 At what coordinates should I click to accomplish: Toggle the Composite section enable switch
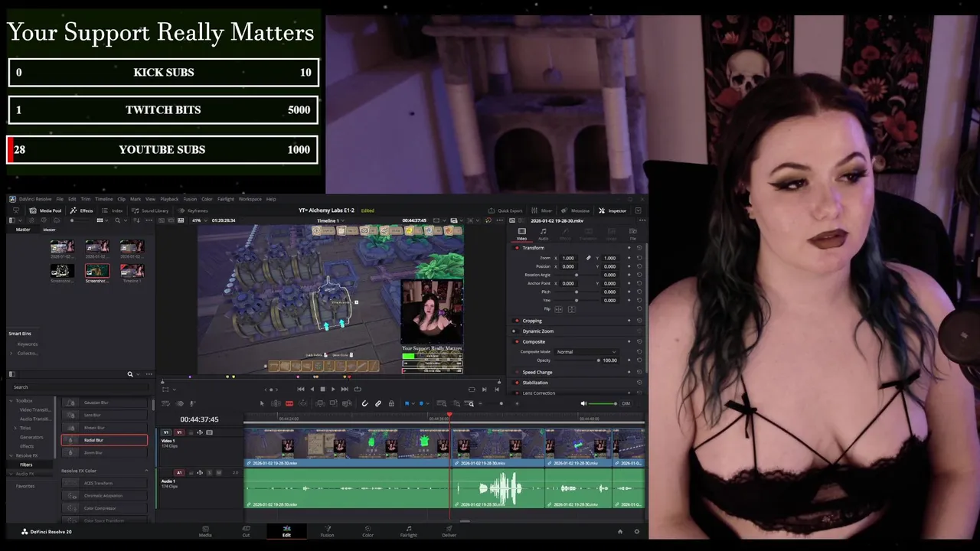(x=517, y=342)
